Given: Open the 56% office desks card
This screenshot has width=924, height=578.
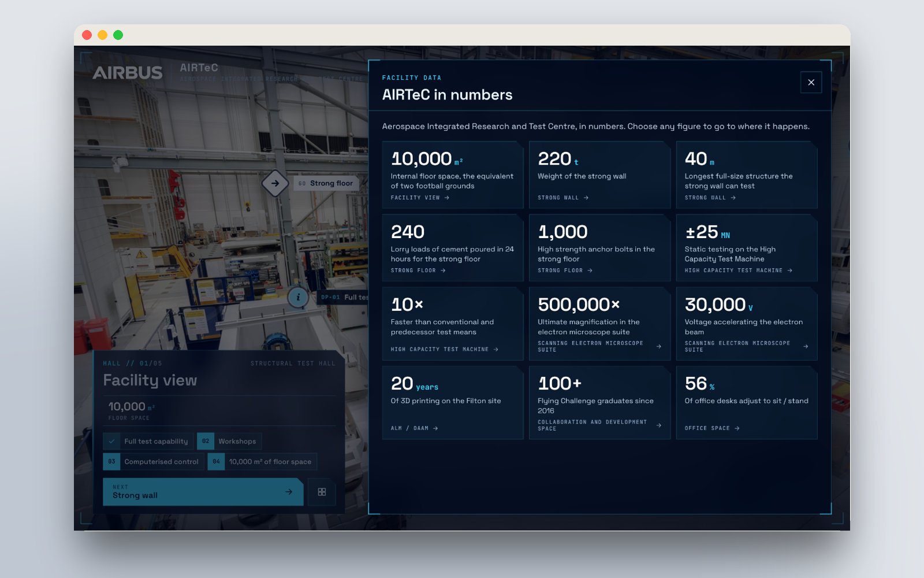Looking at the screenshot, I should (x=747, y=403).
